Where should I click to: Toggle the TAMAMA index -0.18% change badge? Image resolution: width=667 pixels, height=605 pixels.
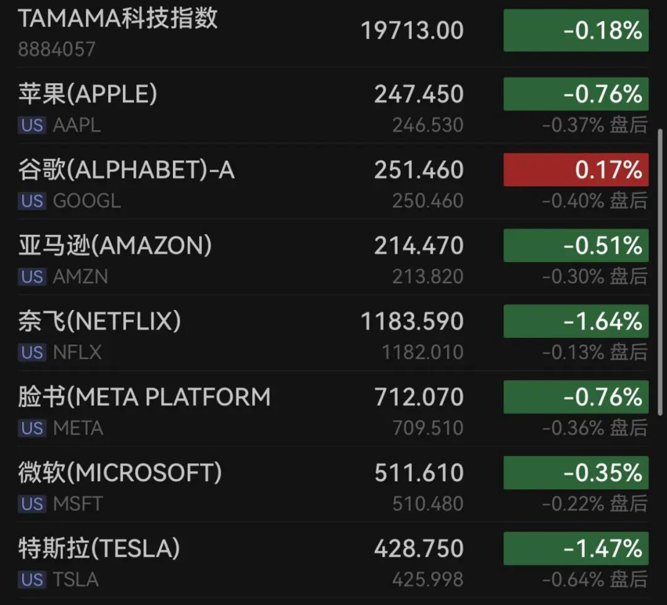point(575,31)
